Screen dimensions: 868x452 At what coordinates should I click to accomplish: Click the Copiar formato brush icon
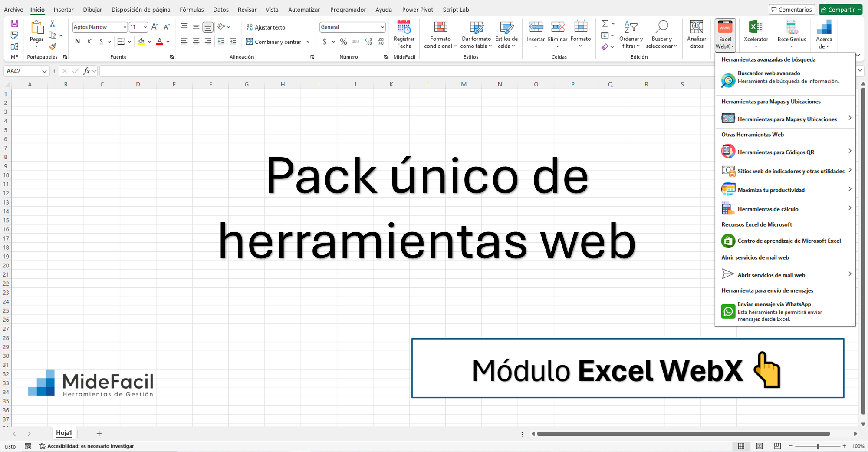click(53, 46)
